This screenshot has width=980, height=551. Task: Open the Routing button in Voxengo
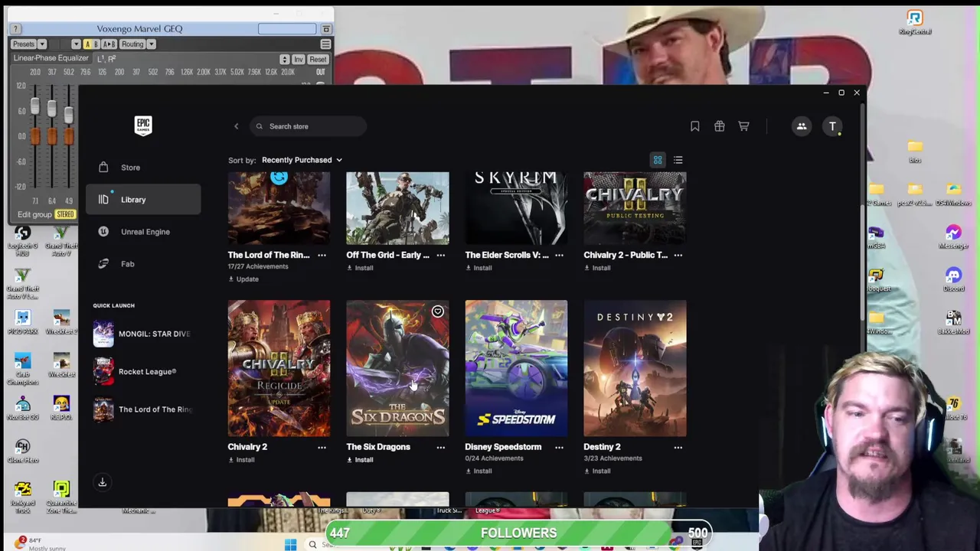pyautogui.click(x=132, y=44)
